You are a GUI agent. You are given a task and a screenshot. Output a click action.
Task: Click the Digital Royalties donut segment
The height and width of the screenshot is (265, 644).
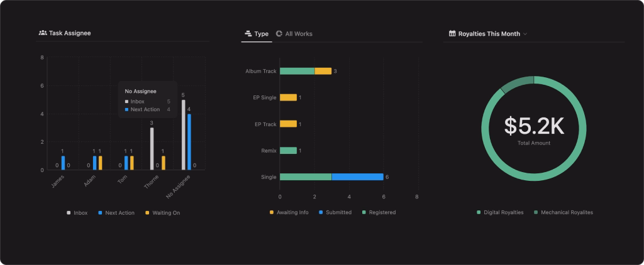pos(534,177)
